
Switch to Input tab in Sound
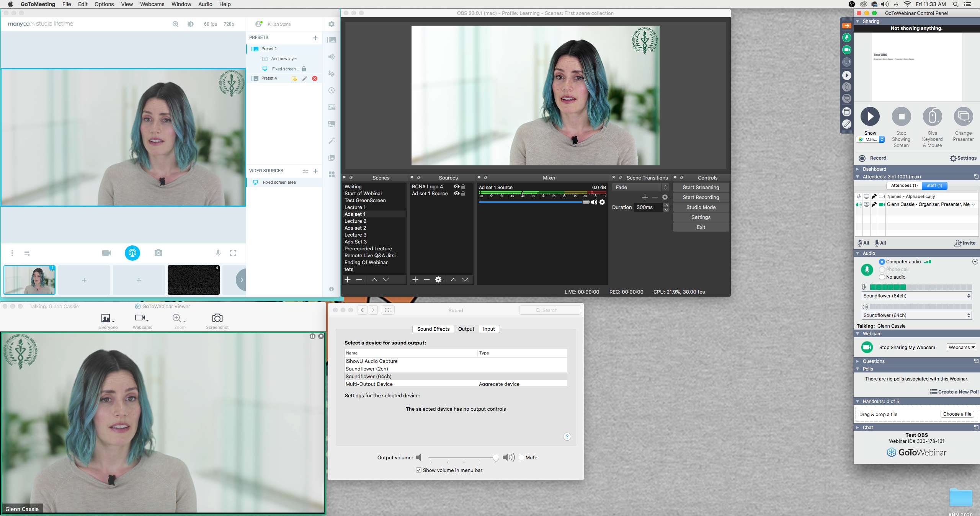pyautogui.click(x=488, y=329)
